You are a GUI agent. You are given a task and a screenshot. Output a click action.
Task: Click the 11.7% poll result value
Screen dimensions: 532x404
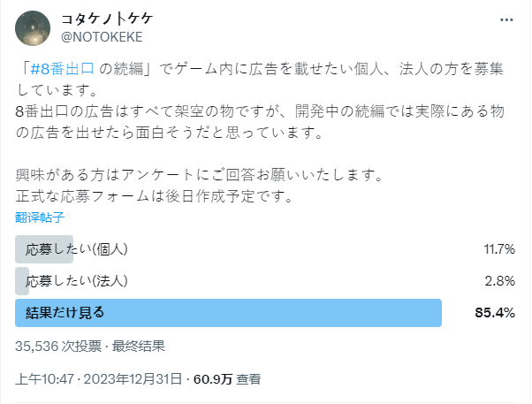tap(499, 249)
